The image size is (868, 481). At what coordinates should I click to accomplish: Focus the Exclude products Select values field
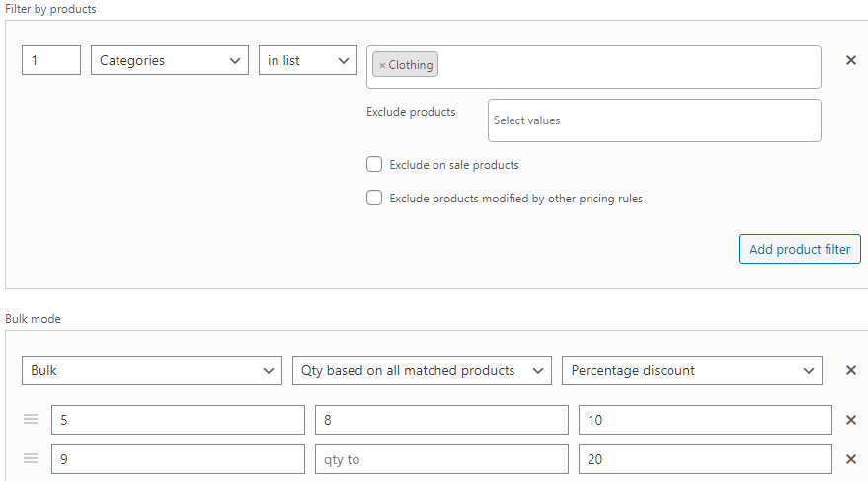click(655, 120)
